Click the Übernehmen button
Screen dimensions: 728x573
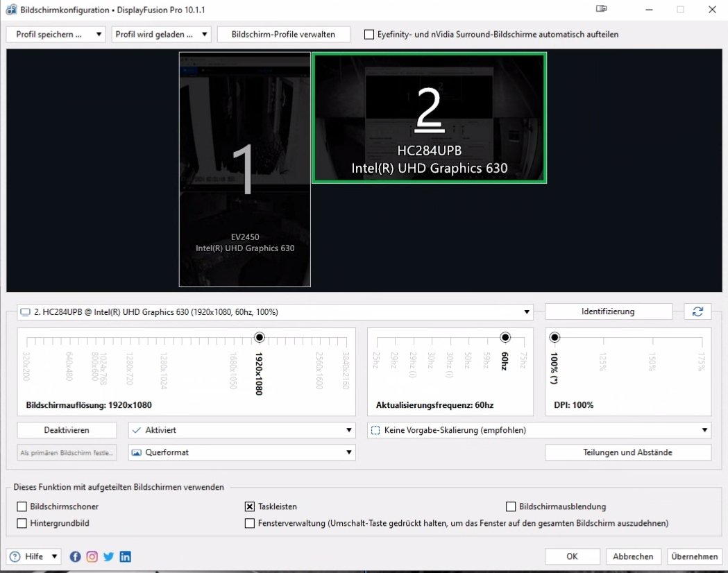(x=694, y=556)
